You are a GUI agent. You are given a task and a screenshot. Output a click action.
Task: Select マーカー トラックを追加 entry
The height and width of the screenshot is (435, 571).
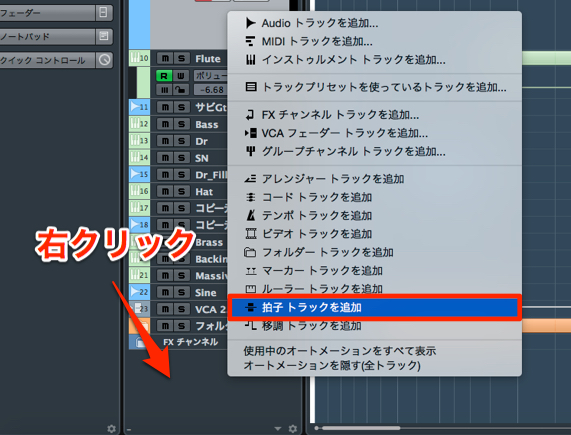(374, 270)
